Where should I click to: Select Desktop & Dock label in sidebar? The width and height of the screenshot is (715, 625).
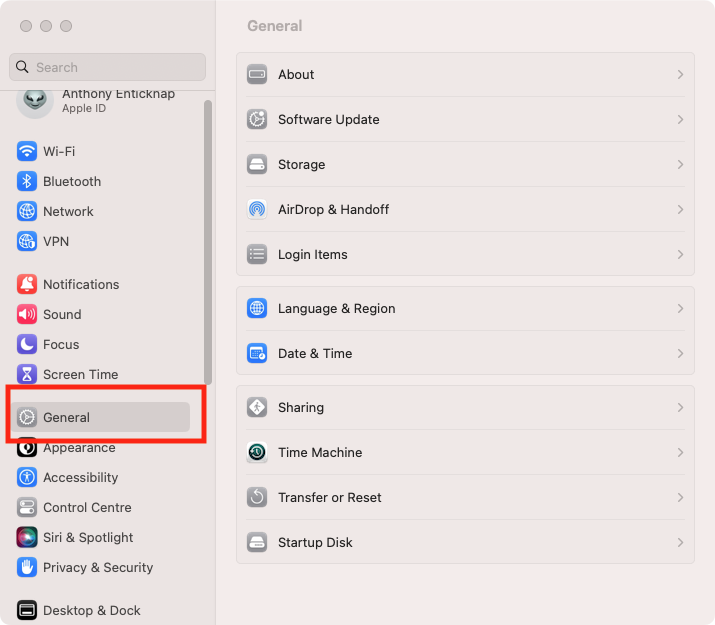[92, 610]
